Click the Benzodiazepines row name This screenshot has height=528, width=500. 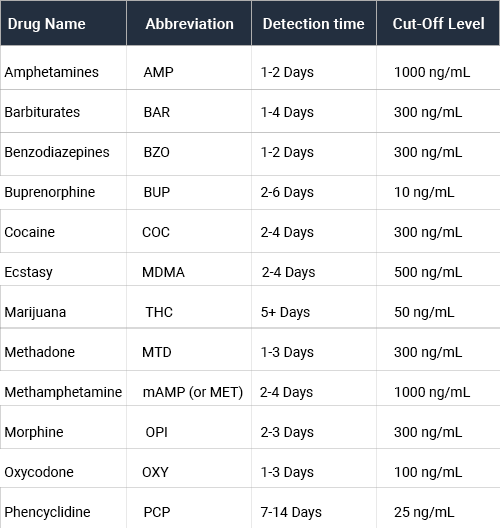[x=57, y=152]
